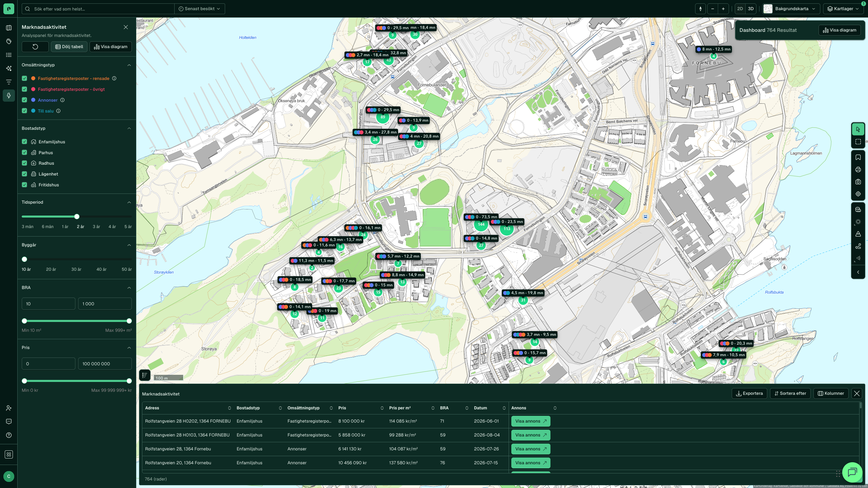The image size is (868, 488).
Task: Select the lightning market activity icon
Action: click(x=9, y=96)
